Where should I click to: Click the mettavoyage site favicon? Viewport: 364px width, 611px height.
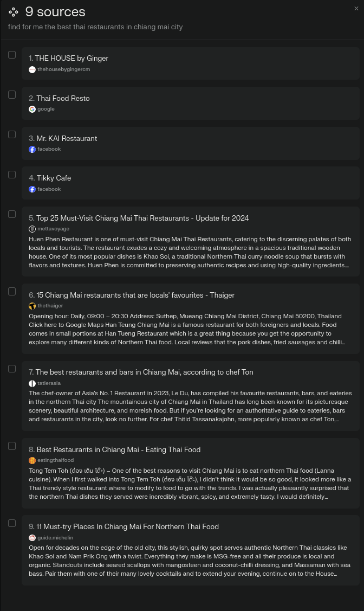pyautogui.click(x=32, y=229)
